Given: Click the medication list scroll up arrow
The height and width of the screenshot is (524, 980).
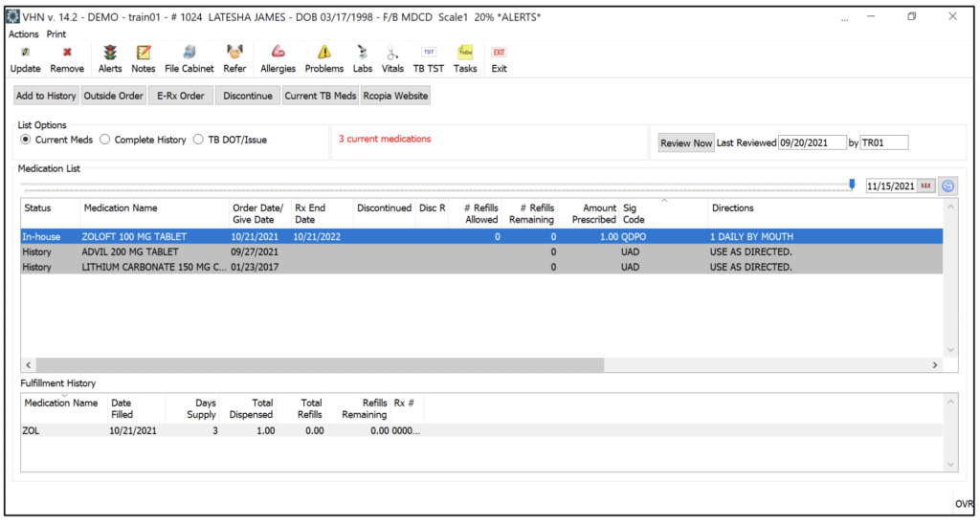Looking at the screenshot, I should pyautogui.click(x=950, y=207).
